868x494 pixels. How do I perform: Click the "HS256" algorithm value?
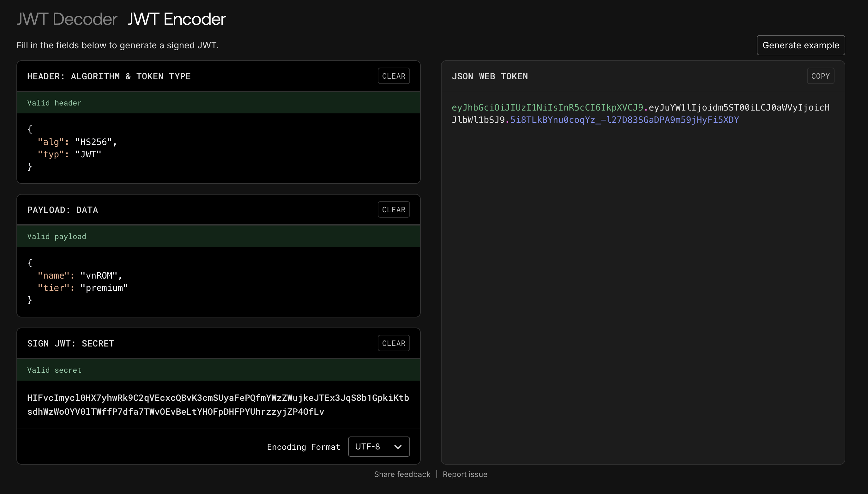[93, 142]
